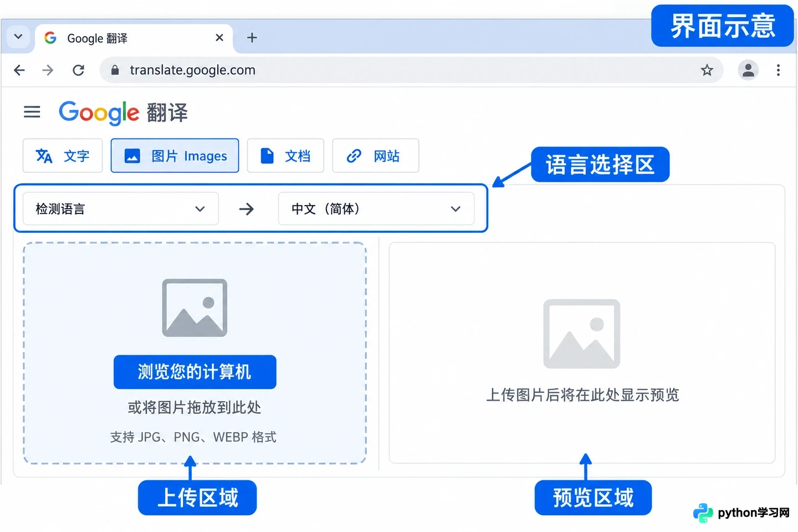The image size is (798, 532).
Task: Go back to the previous page
Action: (19, 70)
